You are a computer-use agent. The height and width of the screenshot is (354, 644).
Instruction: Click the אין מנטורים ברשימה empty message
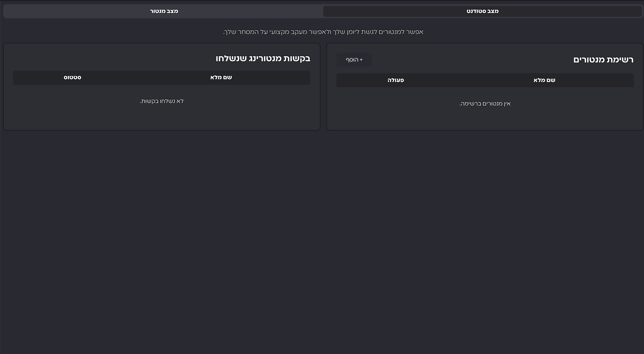click(485, 103)
